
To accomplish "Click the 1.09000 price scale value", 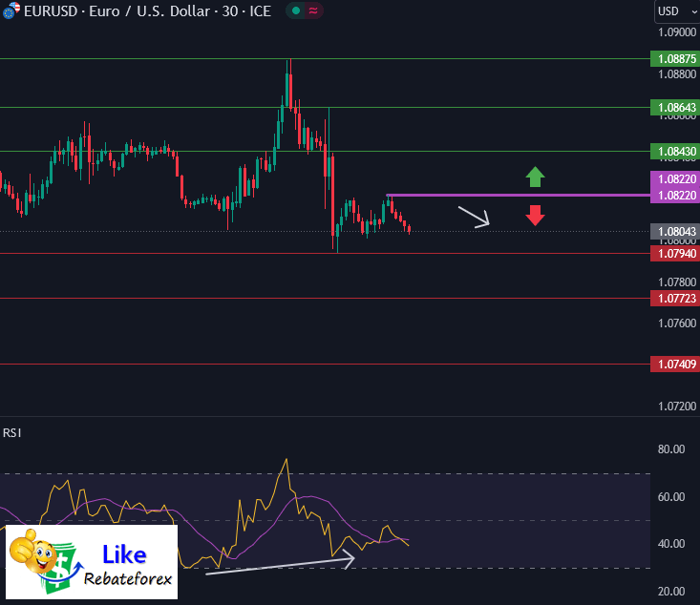I will click(677, 32).
